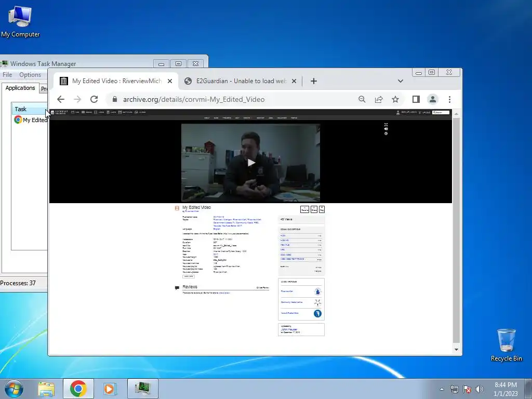
Task: Click the Task column header in Task Manager
Action: click(30, 109)
